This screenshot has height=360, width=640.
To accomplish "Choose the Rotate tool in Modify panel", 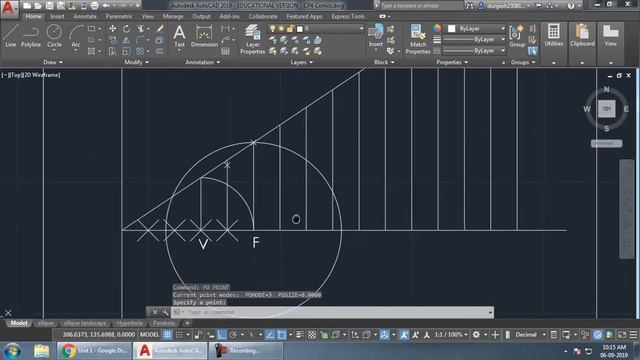I will 127,29.
